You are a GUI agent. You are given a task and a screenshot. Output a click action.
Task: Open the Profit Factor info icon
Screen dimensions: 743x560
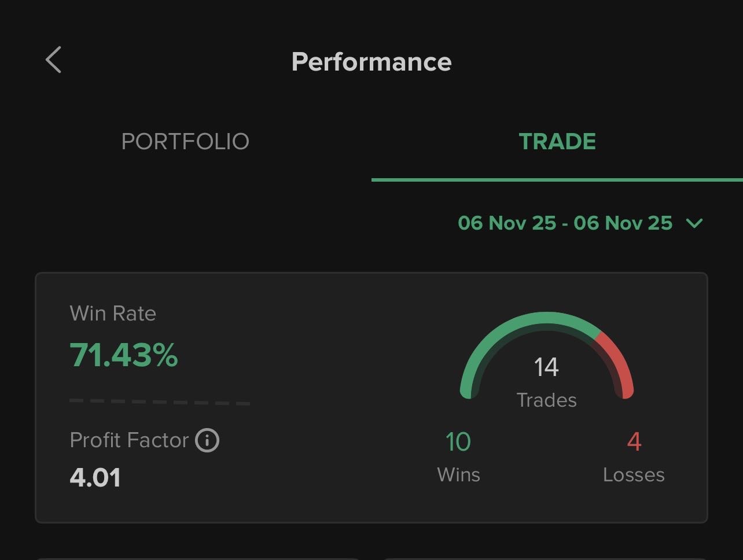(x=207, y=441)
